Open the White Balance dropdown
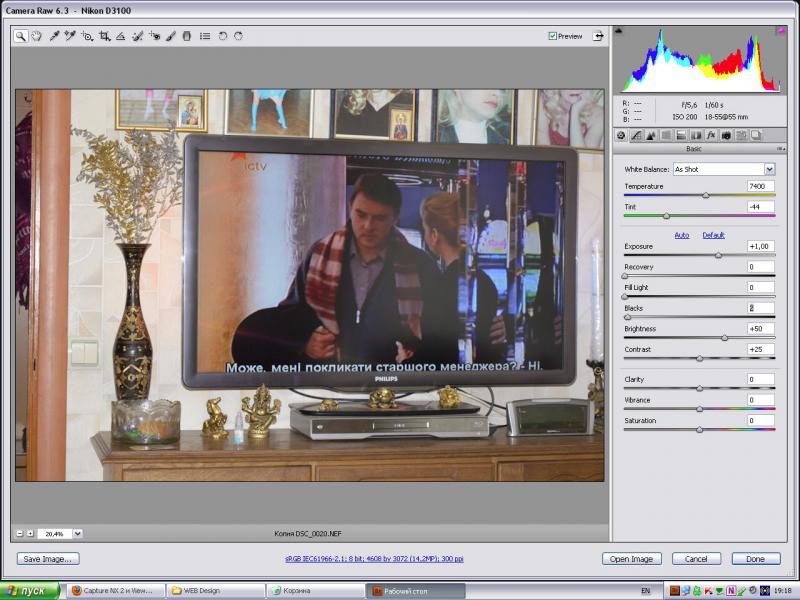This screenshot has height=600, width=800. pos(769,169)
